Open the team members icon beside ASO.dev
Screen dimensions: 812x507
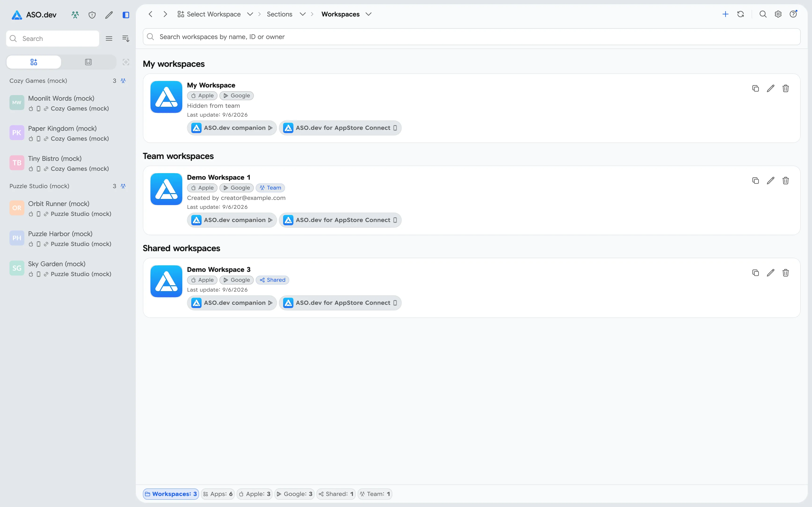pos(75,15)
